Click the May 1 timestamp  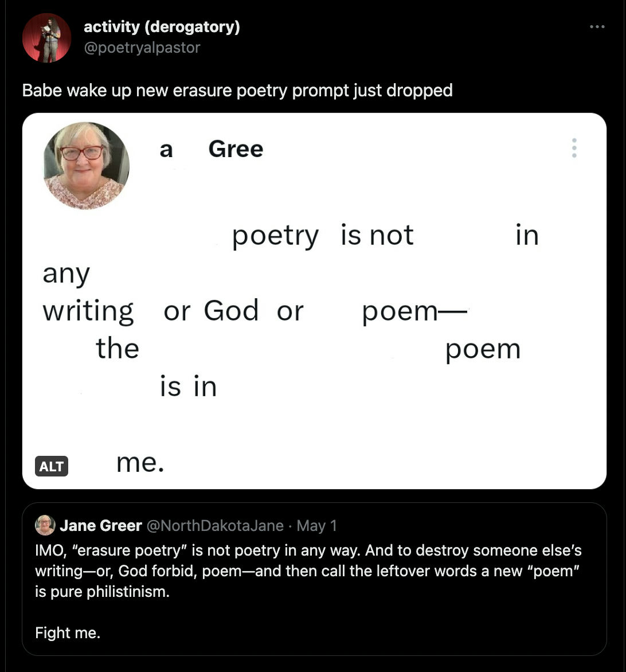tap(316, 525)
